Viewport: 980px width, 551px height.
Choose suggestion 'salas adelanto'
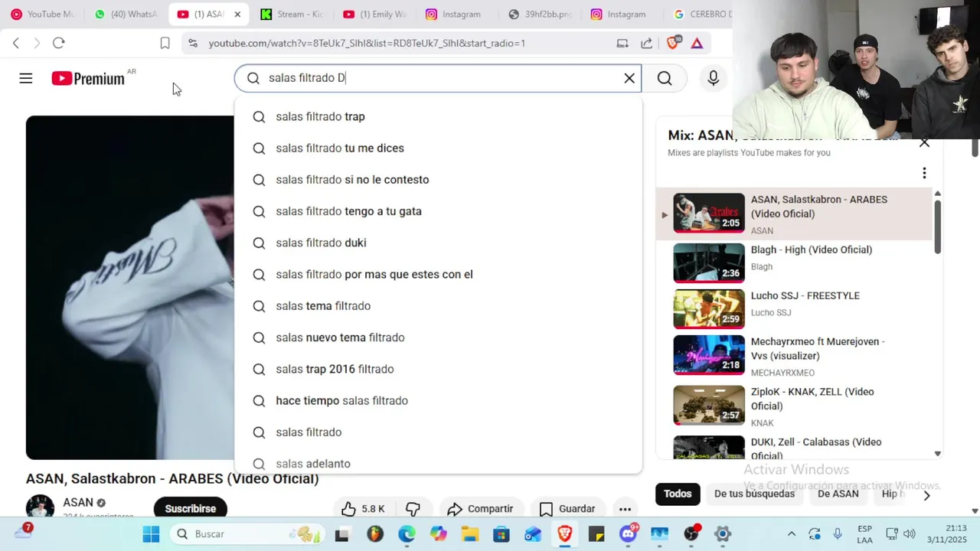pos(438,464)
